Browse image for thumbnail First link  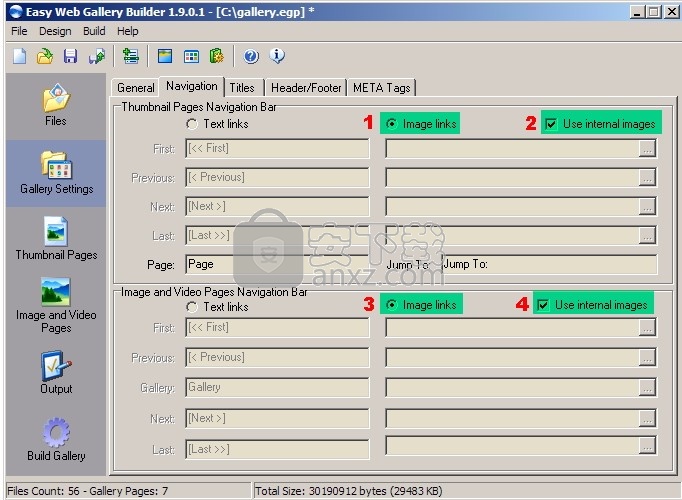[x=647, y=149]
